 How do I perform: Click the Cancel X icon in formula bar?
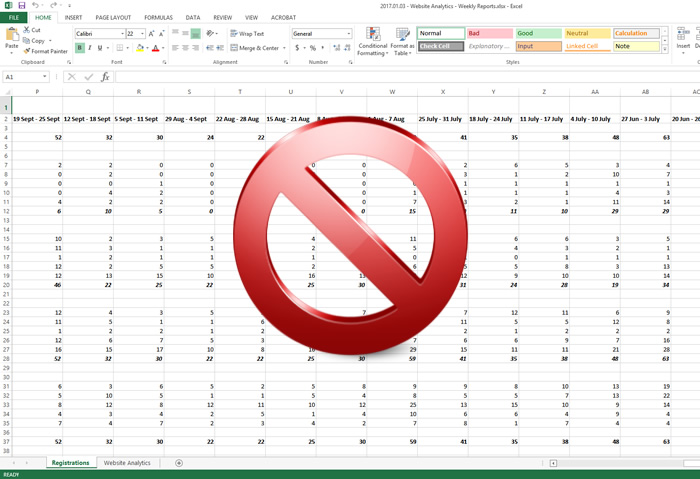pos(71,77)
